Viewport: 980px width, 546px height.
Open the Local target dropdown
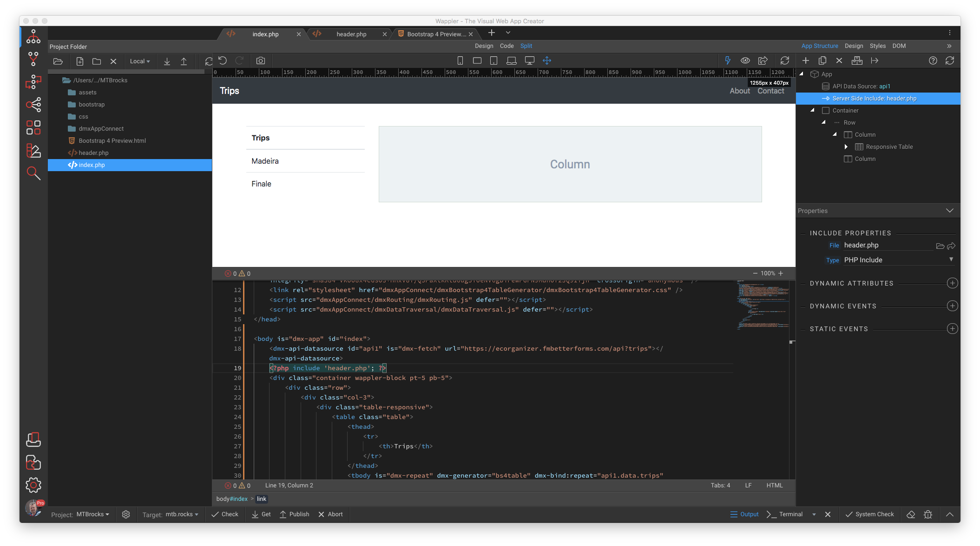[x=140, y=61]
